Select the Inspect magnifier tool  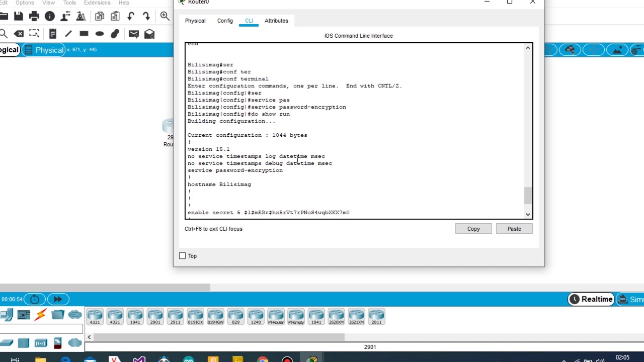[3, 34]
